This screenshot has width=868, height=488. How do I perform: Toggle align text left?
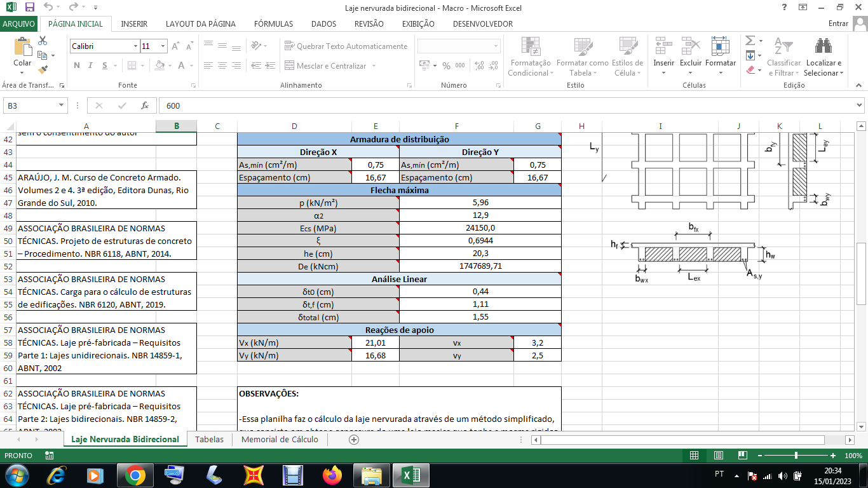click(208, 65)
